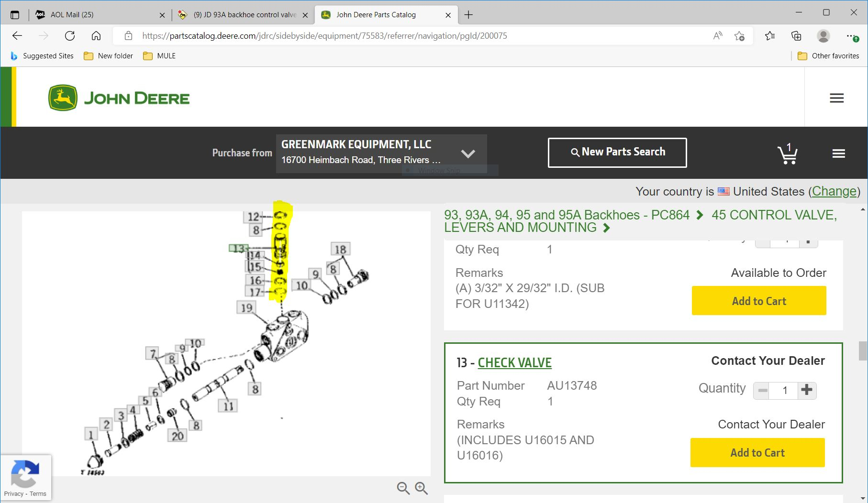Close the John Deere Parts Catalog tab

tap(448, 15)
